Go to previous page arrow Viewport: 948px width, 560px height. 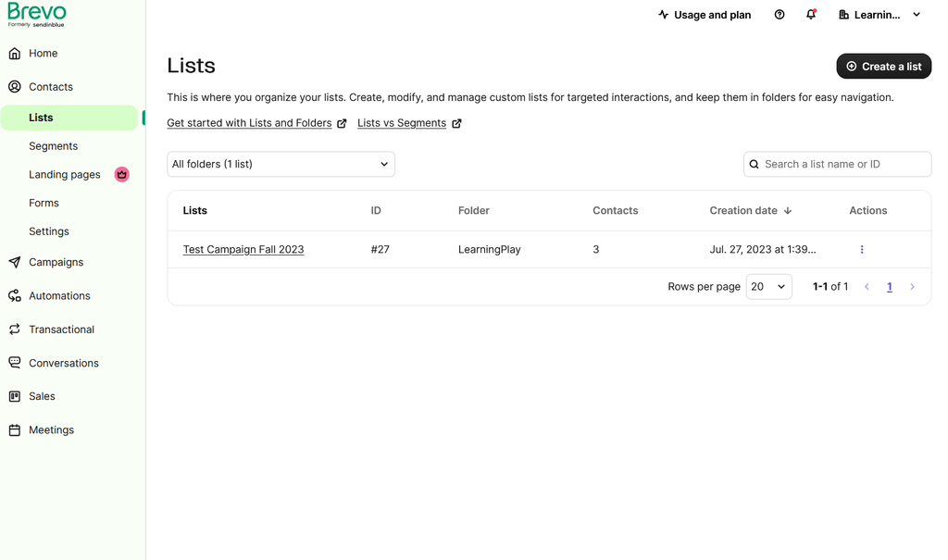(867, 287)
